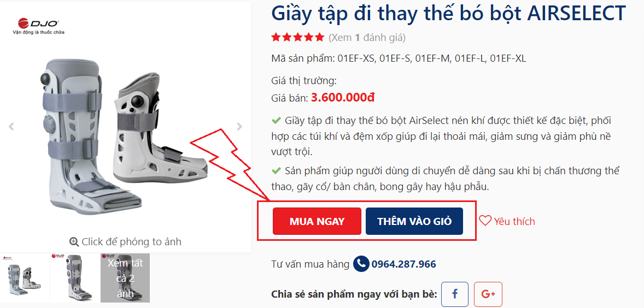
Task: Share product via Facebook icon
Action: pyautogui.click(x=455, y=294)
